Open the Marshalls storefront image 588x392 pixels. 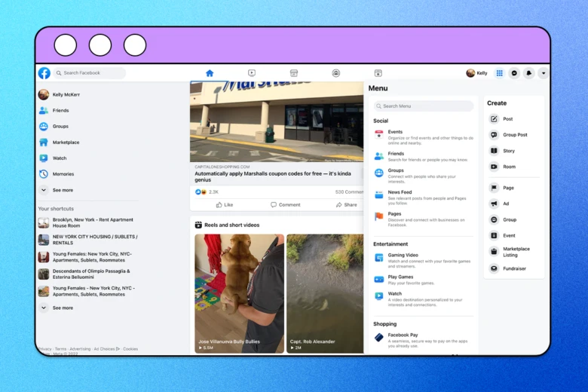[277, 122]
